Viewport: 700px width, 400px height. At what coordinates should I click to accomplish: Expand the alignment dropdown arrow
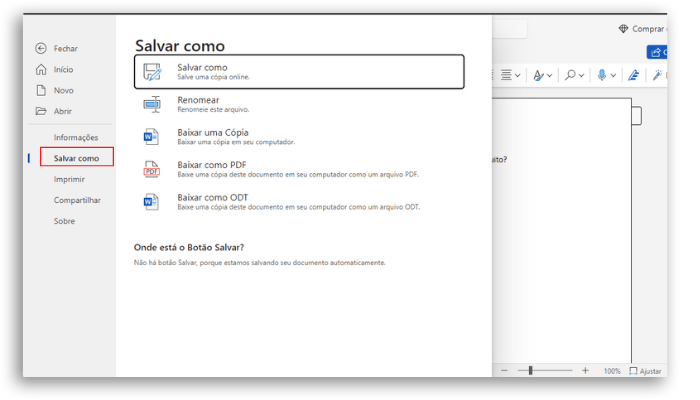[517, 75]
